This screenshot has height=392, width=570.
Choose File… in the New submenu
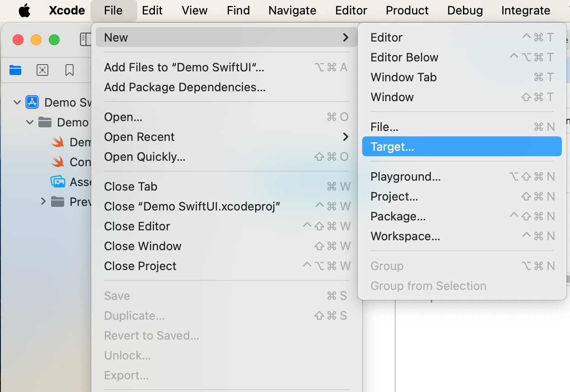pos(462,127)
